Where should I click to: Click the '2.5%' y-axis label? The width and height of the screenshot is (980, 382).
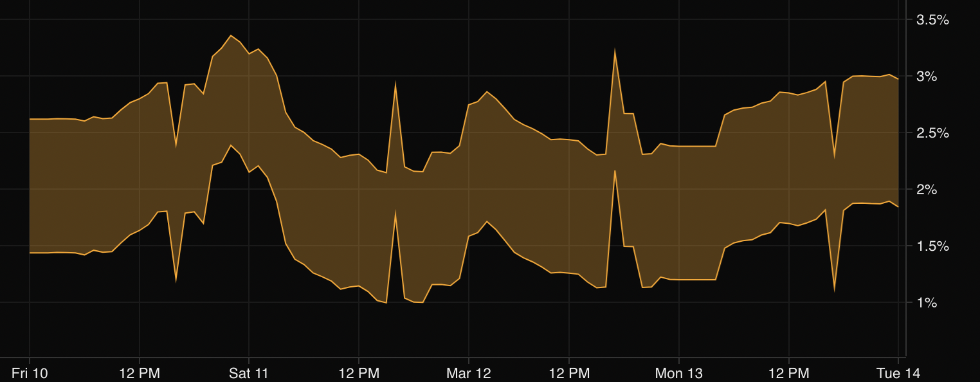click(932, 133)
